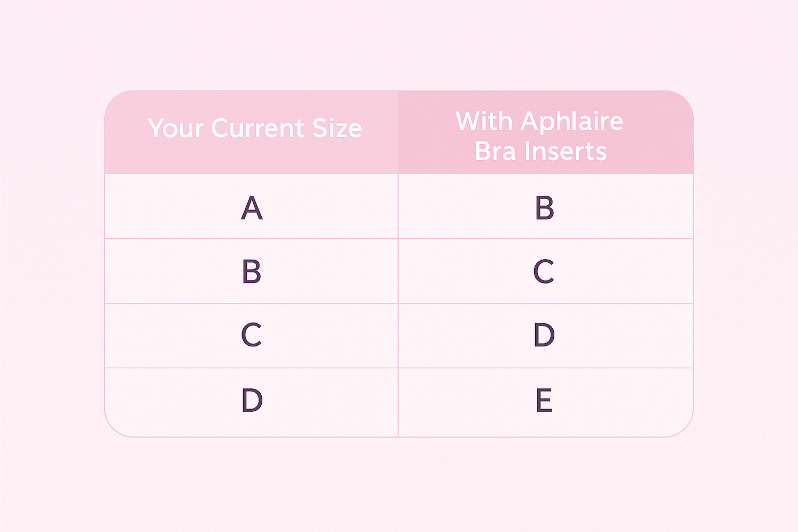Click the words "Bra Inserts" in the header
Viewport: 798px width, 532px height.
[541, 151]
